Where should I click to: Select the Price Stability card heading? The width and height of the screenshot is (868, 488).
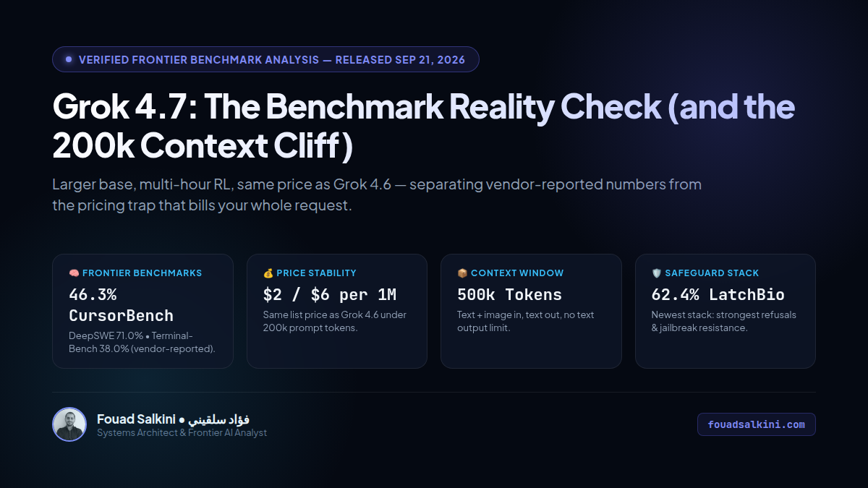(x=316, y=273)
